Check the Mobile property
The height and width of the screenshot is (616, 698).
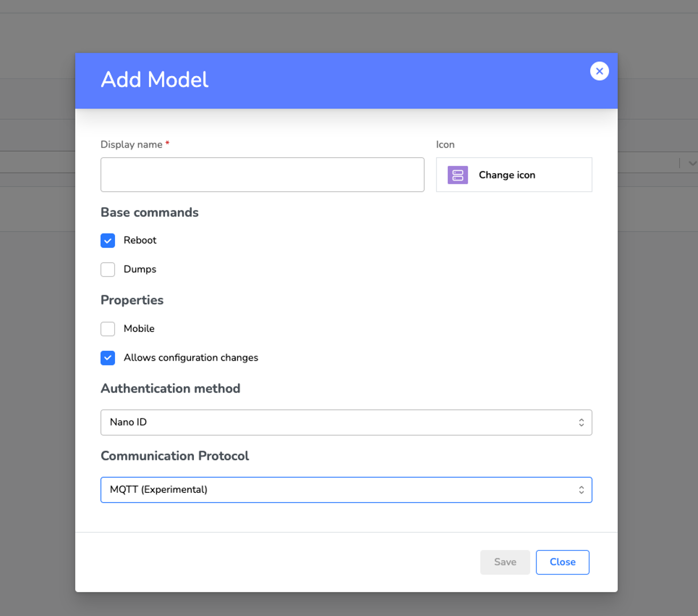coord(108,329)
